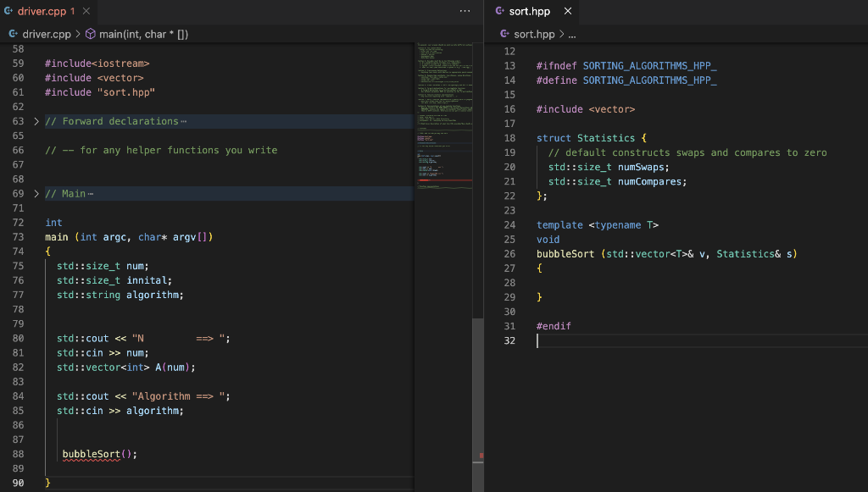The width and height of the screenshot is (868, 492).
Task: Open main(int, char * []) in the breadcrumb
Action: [143, 34]
